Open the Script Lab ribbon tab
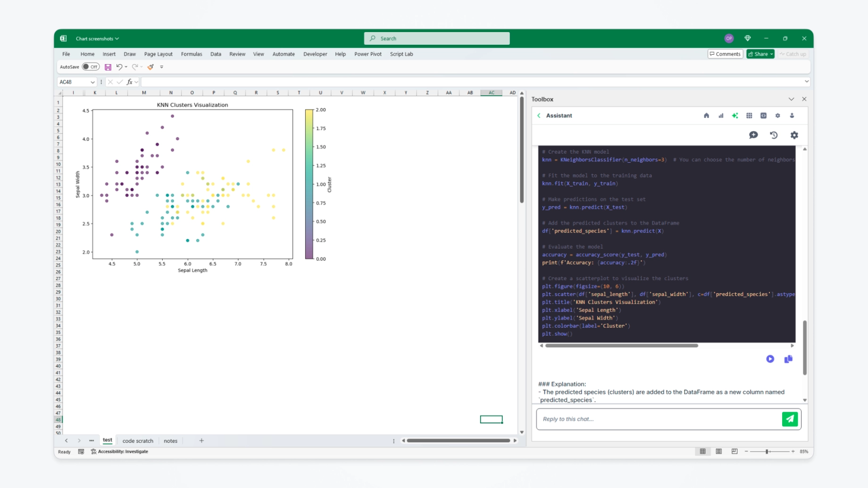 click(401, 54)
